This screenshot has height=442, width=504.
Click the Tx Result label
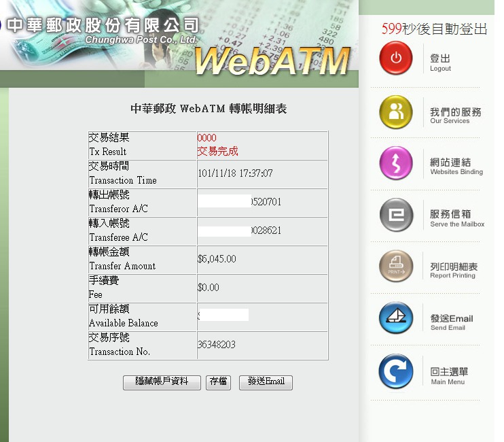click(108, 152)
